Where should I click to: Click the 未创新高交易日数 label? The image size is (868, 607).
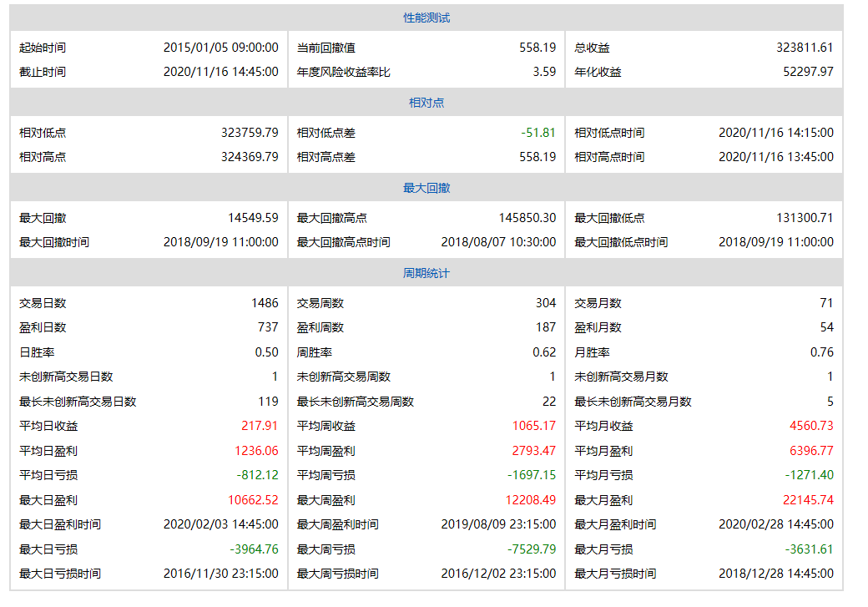pos(66,377)
